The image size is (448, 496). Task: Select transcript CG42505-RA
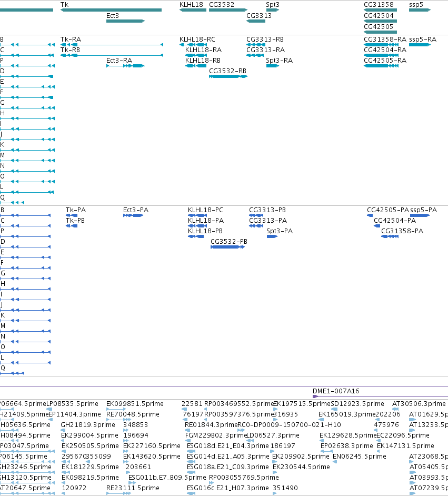click(x=381, y=66)
